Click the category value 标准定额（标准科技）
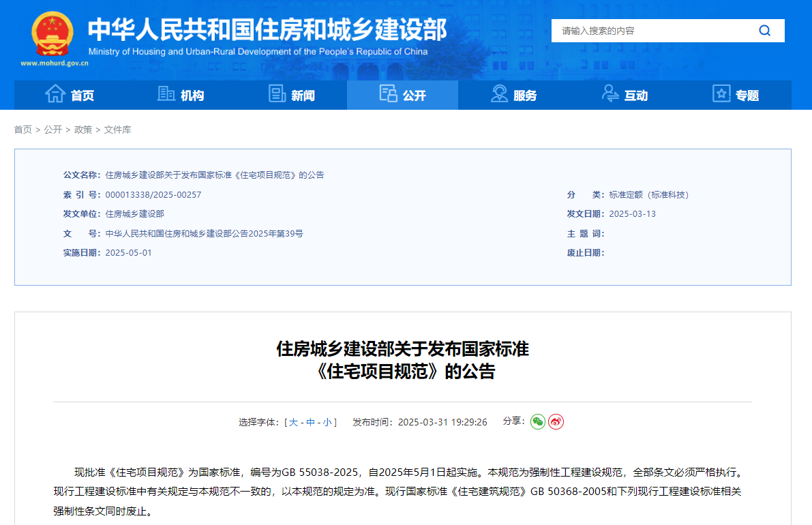The height and width of the screenshot is (525, 812). click(x=649, y=195)
